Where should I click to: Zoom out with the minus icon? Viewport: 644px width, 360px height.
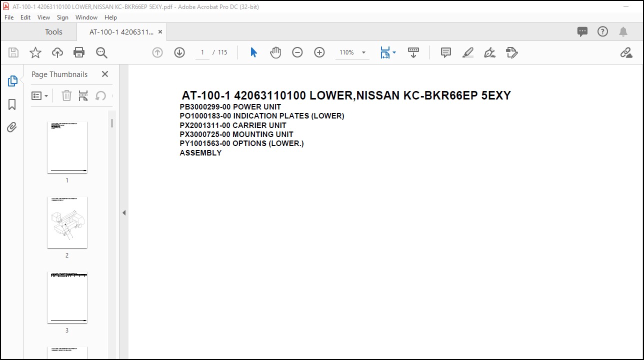[x=297, y=52]
